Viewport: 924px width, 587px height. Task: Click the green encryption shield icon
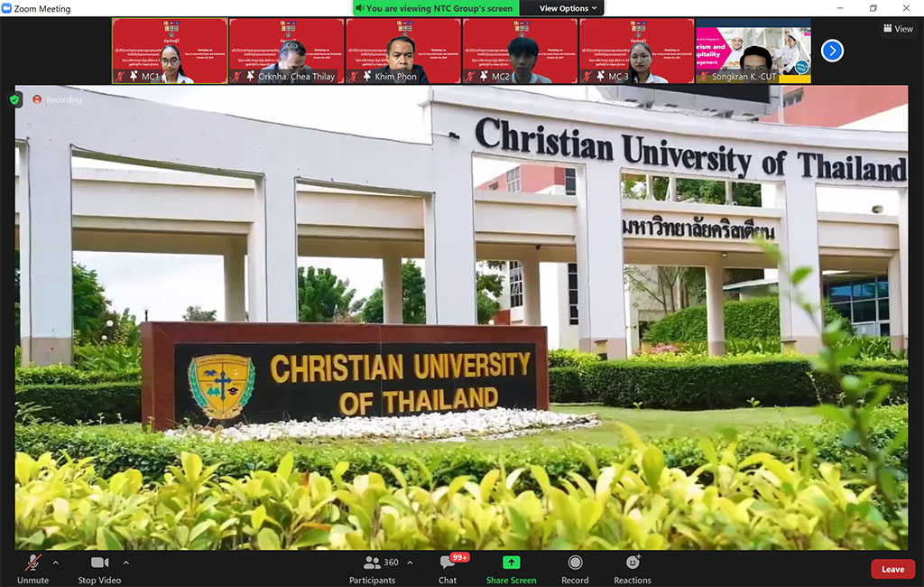tap(14, 99)
